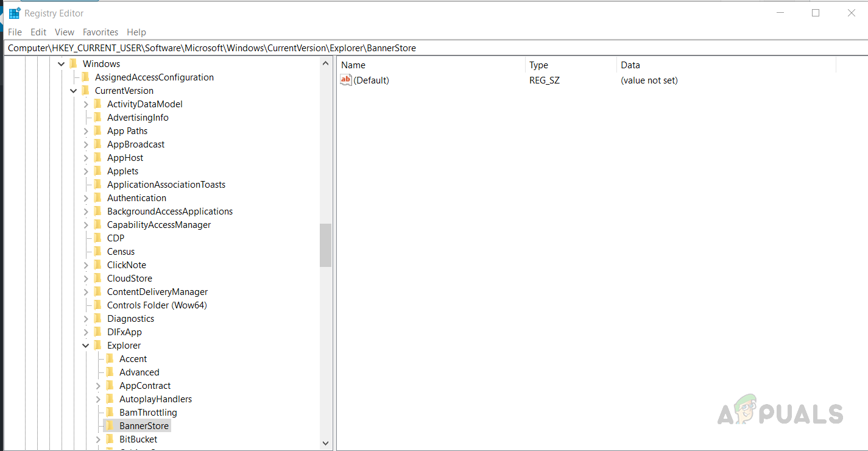The image size is (868, 451).
Task: Collapse the Windows key
Action: pos(61,63)
